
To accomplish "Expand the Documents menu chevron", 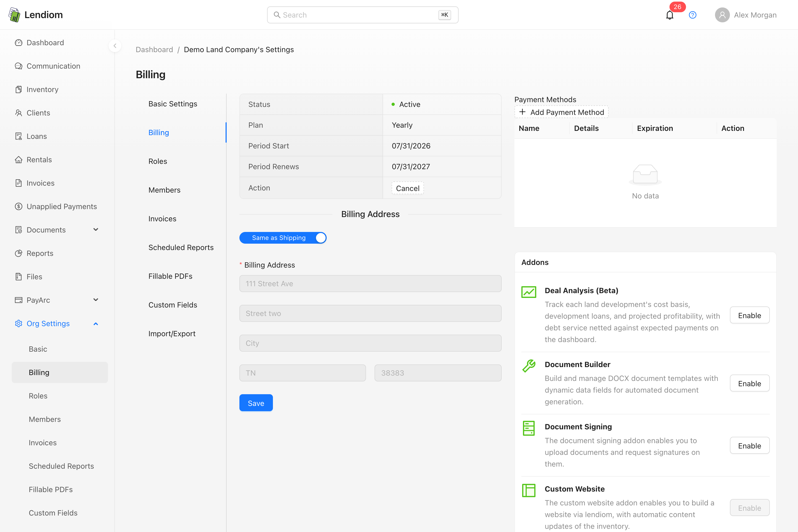I will click(96, 230).
